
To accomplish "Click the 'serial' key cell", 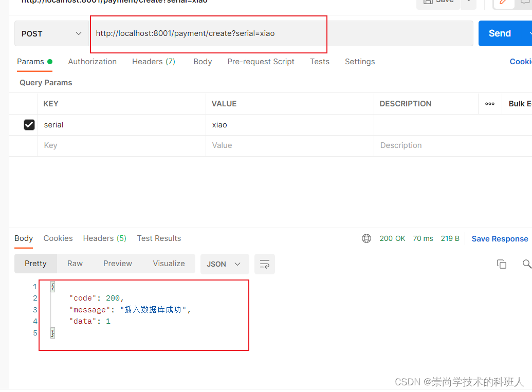I will pos(121,125).
